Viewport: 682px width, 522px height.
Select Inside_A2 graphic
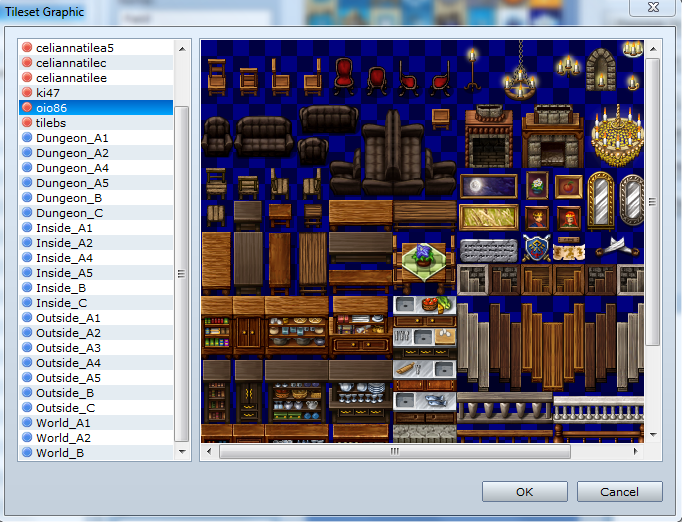(96, 243)
